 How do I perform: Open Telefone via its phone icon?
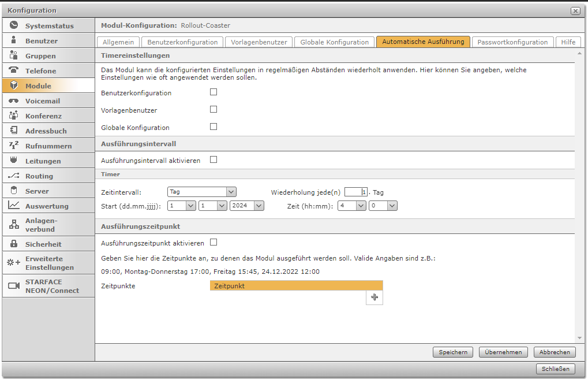click(x=14, y=70)
